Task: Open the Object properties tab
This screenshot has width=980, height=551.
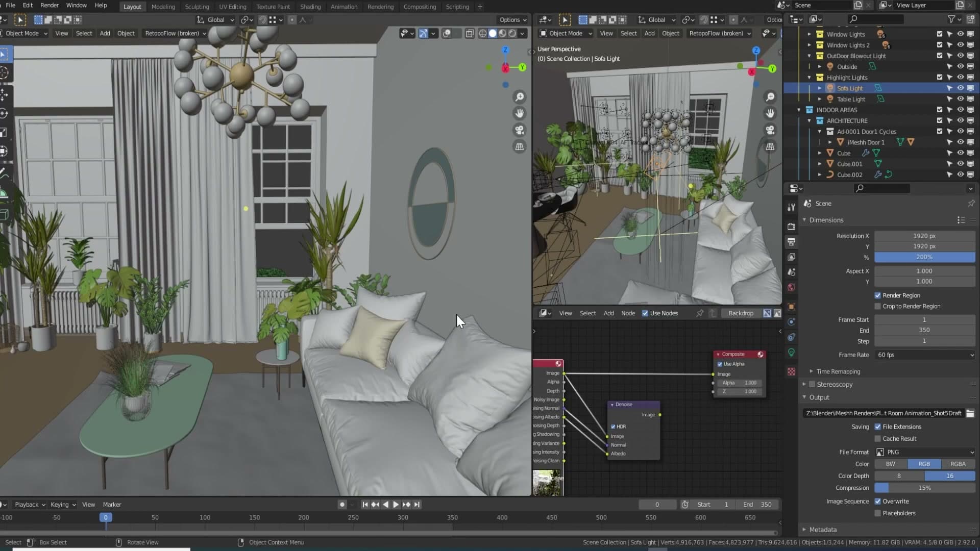Action: click(791, 307)
